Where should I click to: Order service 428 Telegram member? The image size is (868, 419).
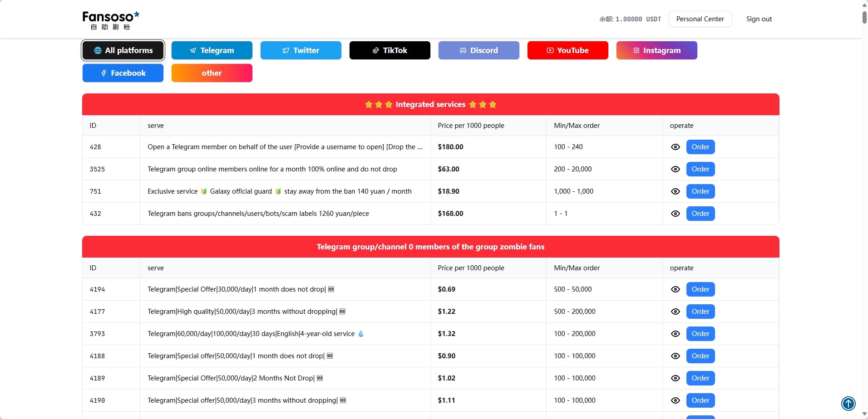pos(700,147)
